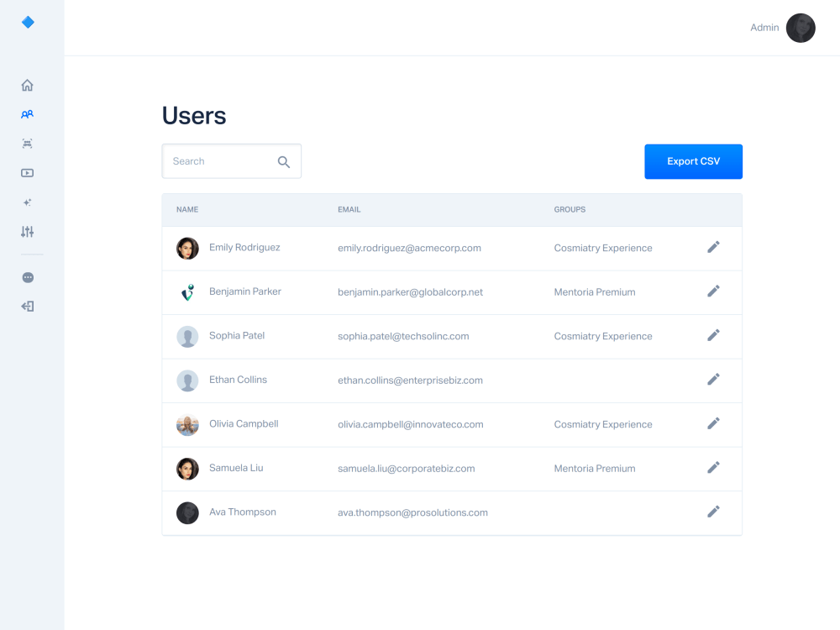Click Emily Rodriguez's Cosmiatry Experience group
The width and height of the screenshot is (840, 630).
603,248
